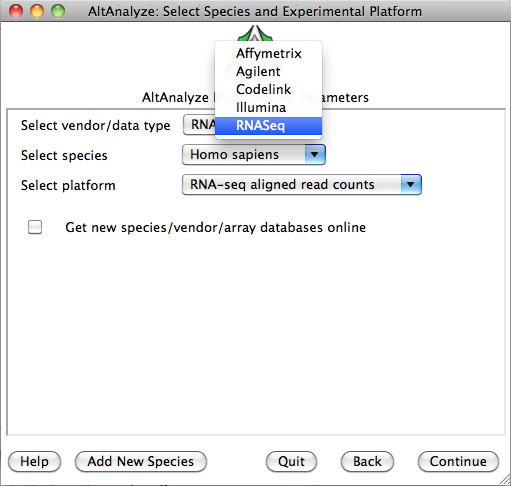
Task: Click the window resize grip corner
Action: 505,480
